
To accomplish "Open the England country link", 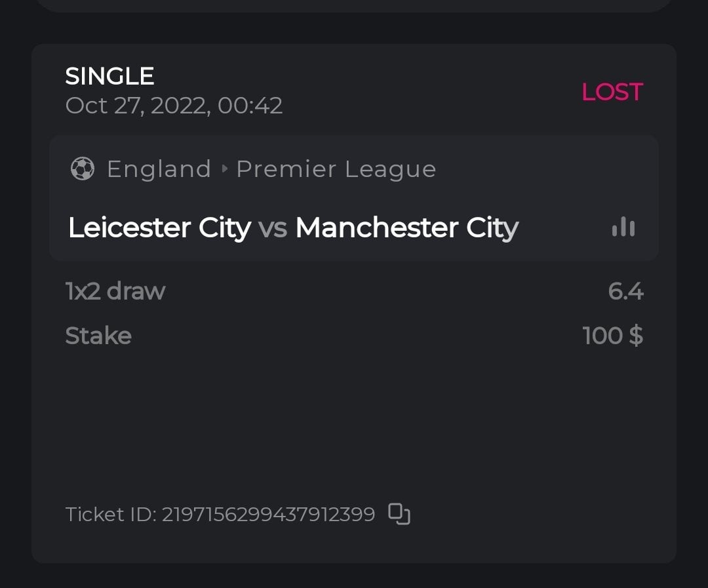I will pos(159,169).
